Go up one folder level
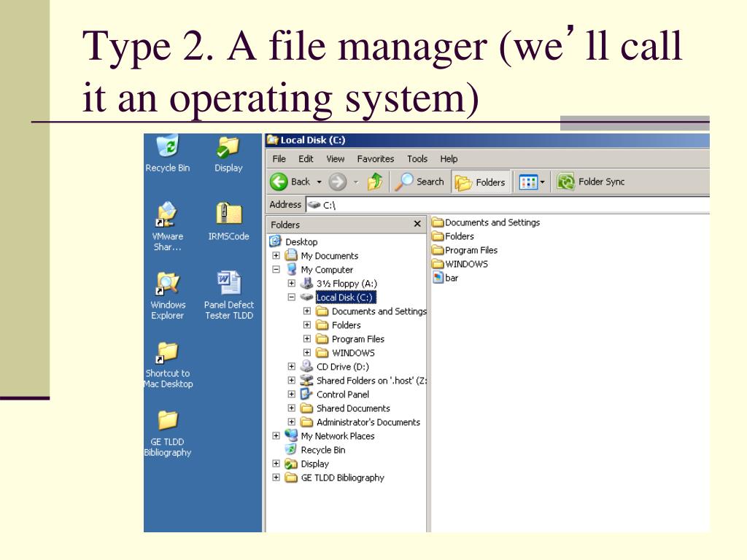Screen dimensions: 747x560 tap(375, 182)
